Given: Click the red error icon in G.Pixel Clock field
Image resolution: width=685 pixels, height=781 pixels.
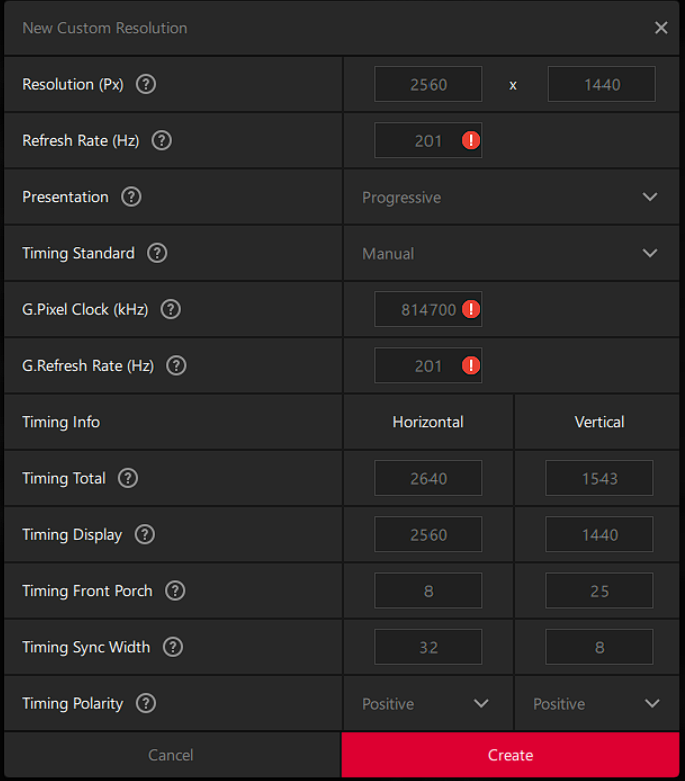Looking at the screenshot, I should [471, 309].
